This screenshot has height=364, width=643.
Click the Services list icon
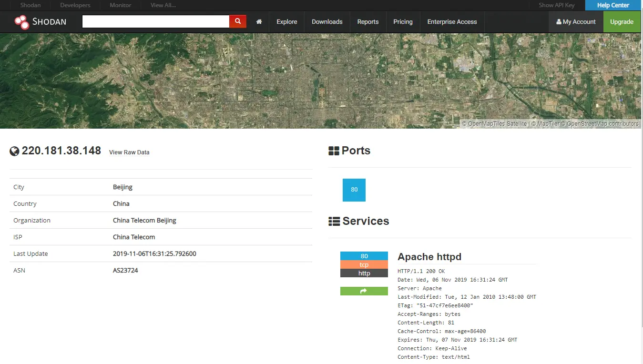point(334,222)
